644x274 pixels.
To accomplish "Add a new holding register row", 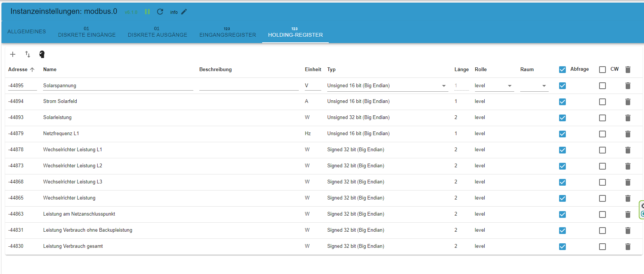I will (x=13, y=54).
